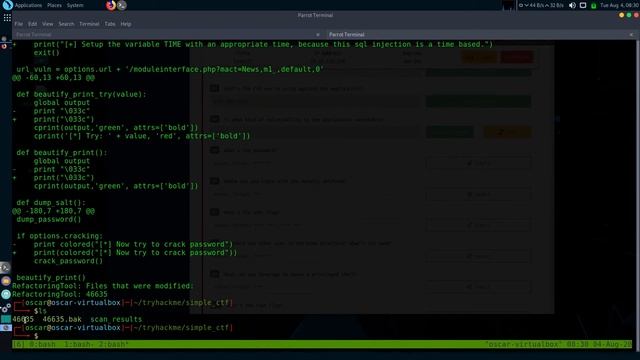Close the second Parrot Terminal tab

pyautogui.click(x=631, y=35)
